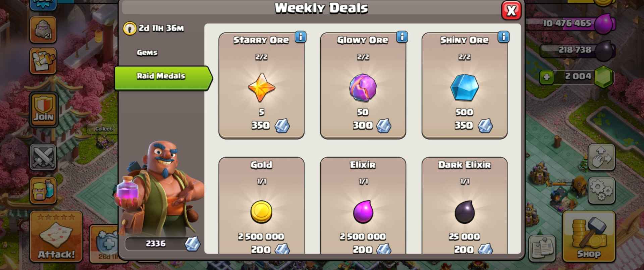Open the Join clan shield icon
Image resolution: width=644 pixels, height=270 pixels.
coord(44,110)
